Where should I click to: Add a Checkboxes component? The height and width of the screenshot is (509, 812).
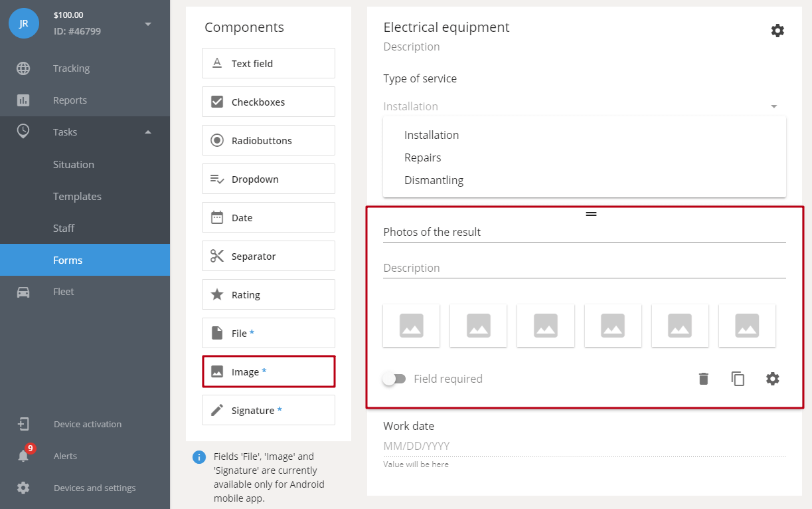click(268, 102)
